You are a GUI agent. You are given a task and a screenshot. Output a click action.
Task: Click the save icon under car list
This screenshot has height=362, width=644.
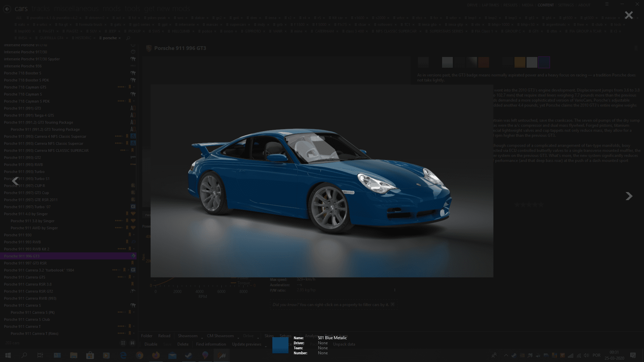pyautogui.click(x=132, y=343)
